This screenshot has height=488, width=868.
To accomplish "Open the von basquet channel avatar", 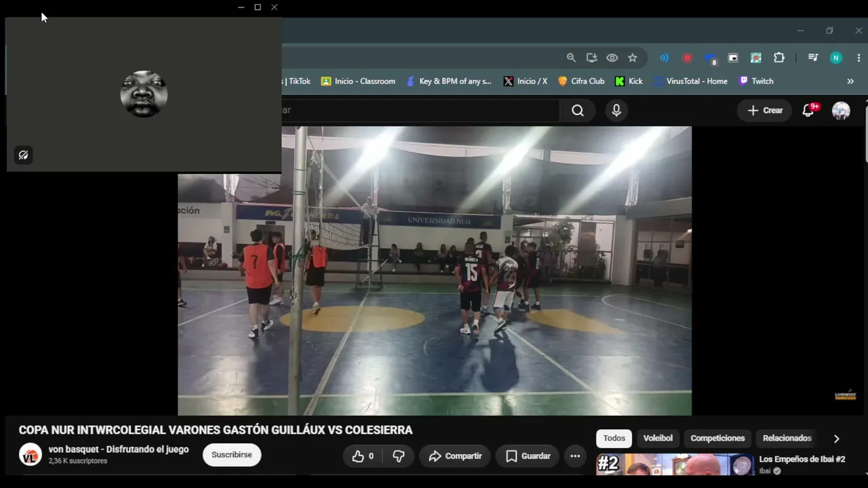I will tap(30, 455).
